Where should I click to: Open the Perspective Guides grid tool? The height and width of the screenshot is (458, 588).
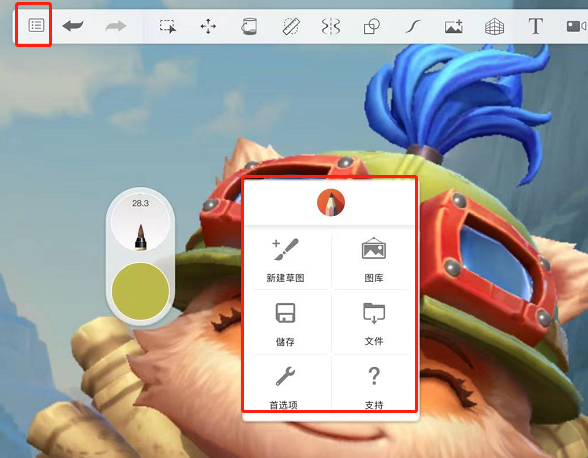click(495, 27)
